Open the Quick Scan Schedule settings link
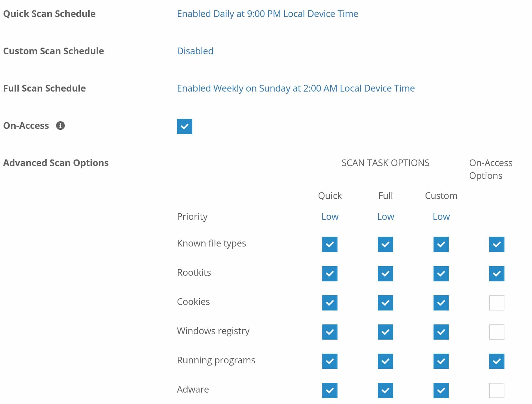This screenshot has height=404, width=532. click(x=268, y=13)
